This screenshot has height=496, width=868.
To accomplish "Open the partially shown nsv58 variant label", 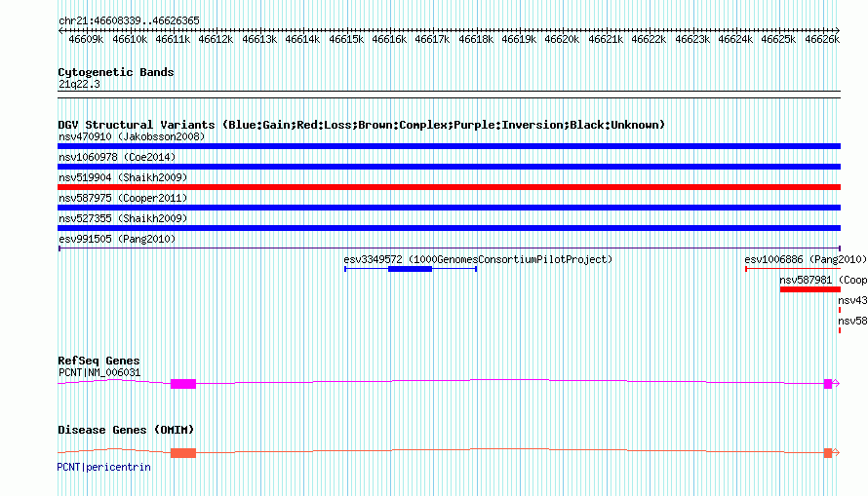I will 852,321.
